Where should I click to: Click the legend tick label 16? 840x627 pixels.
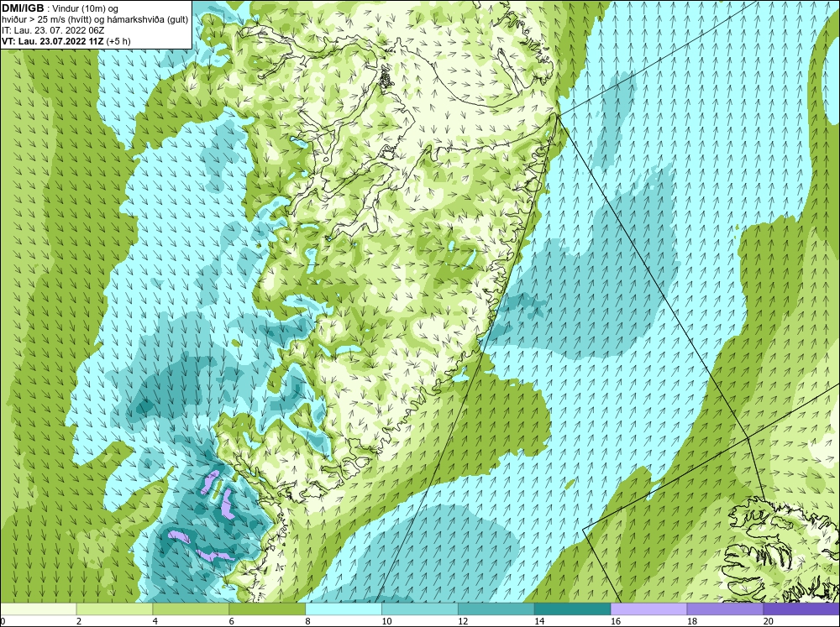pyautogui.click(x=616, y=621)
